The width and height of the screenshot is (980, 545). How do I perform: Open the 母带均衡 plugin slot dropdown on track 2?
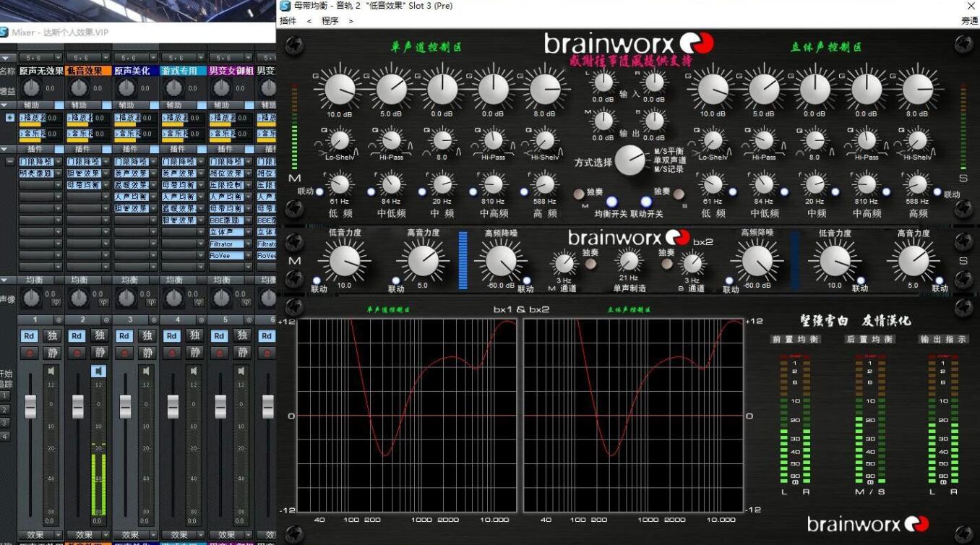coord(106,185)
